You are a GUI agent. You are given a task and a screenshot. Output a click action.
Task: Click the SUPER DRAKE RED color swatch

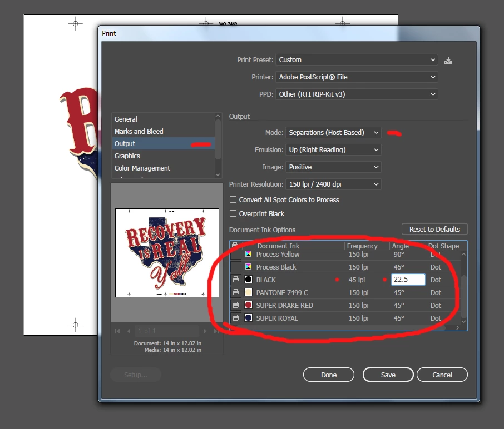click(x=248, y=305)
